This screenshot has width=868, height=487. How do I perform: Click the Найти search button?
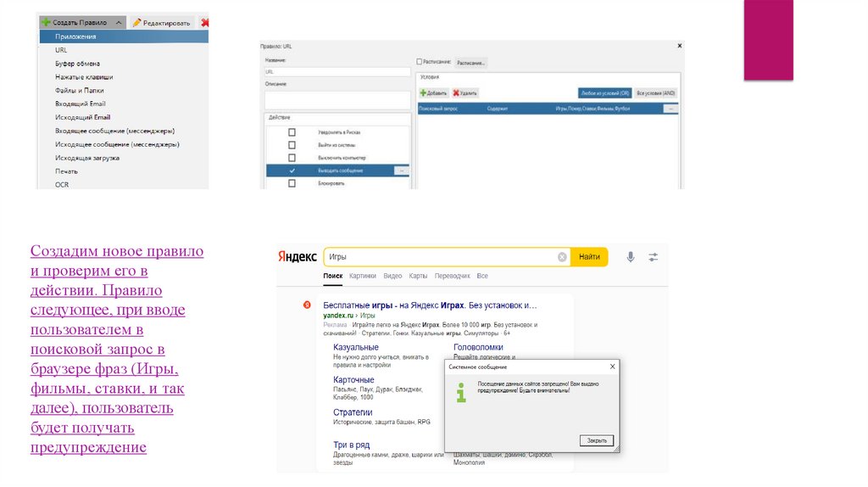pos(589,257)
